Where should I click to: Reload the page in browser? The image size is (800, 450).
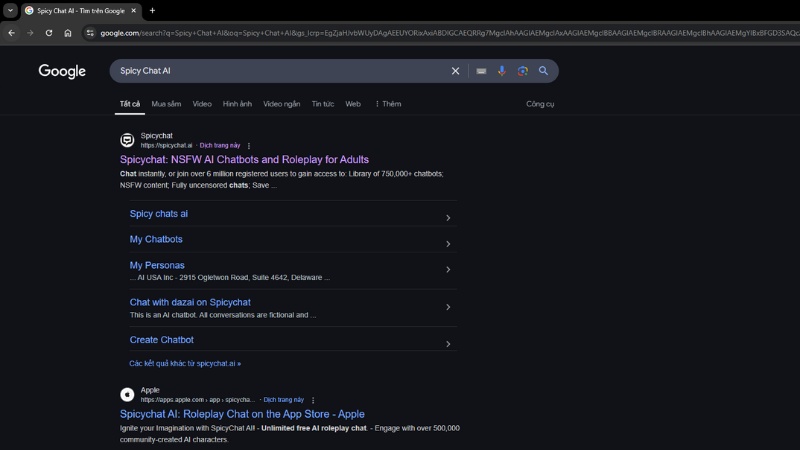(48, 33)
